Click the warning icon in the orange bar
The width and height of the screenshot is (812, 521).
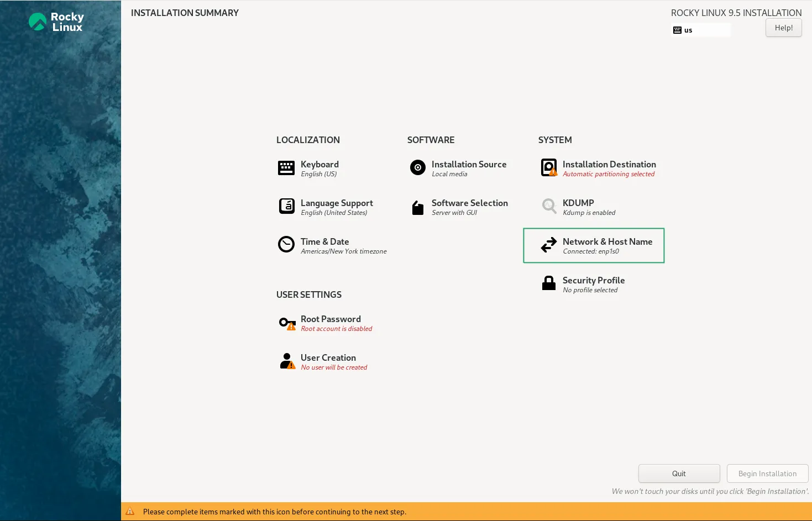pyautogui.click(x=130, y=512)
